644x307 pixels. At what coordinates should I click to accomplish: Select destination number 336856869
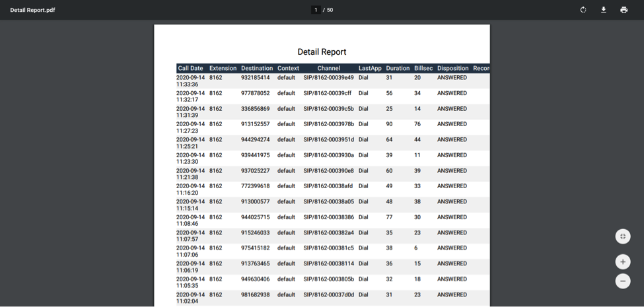[x=256, y=109]
